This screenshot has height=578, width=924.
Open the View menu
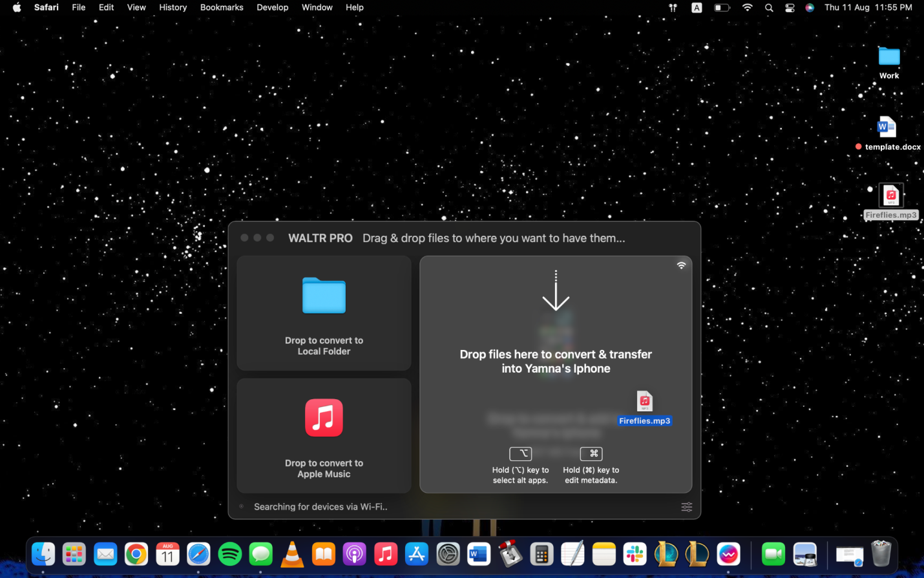pos(136,8)
